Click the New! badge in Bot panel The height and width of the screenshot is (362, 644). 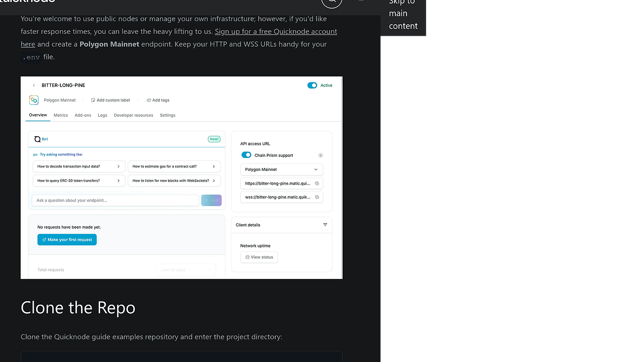(x=214, y=139)
